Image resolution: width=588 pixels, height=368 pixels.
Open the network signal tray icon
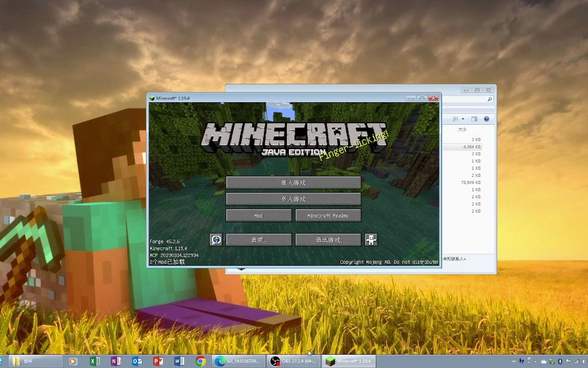pyautogui.click(x=577, y=361)
